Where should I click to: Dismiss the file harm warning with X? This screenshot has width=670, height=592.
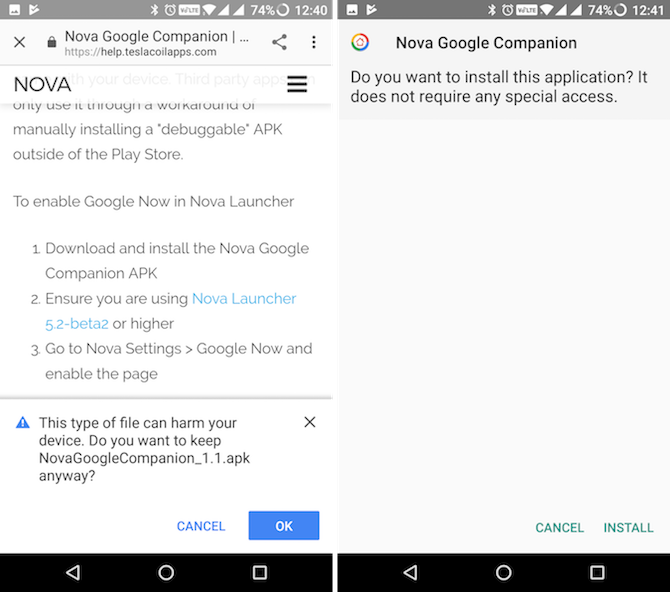[310, 422]
